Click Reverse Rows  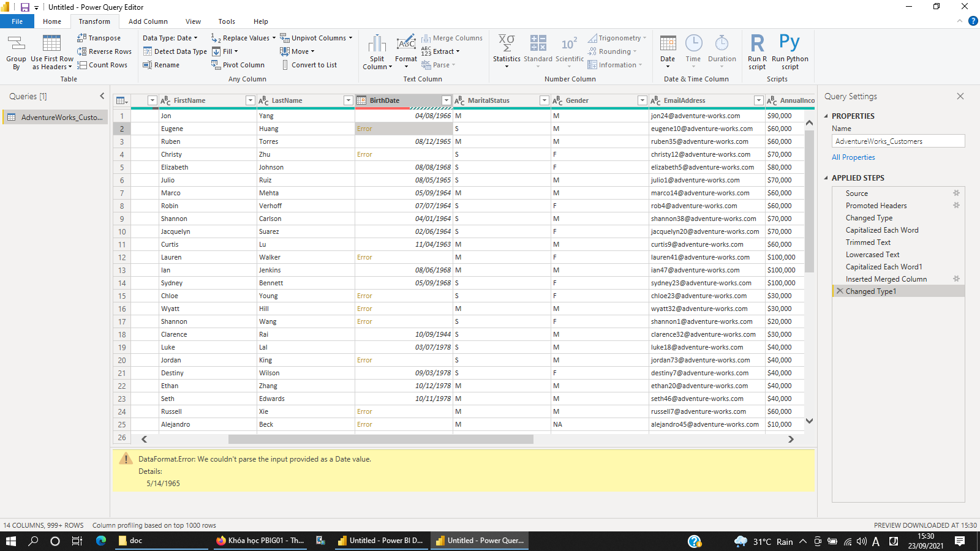tap(104, 51)
